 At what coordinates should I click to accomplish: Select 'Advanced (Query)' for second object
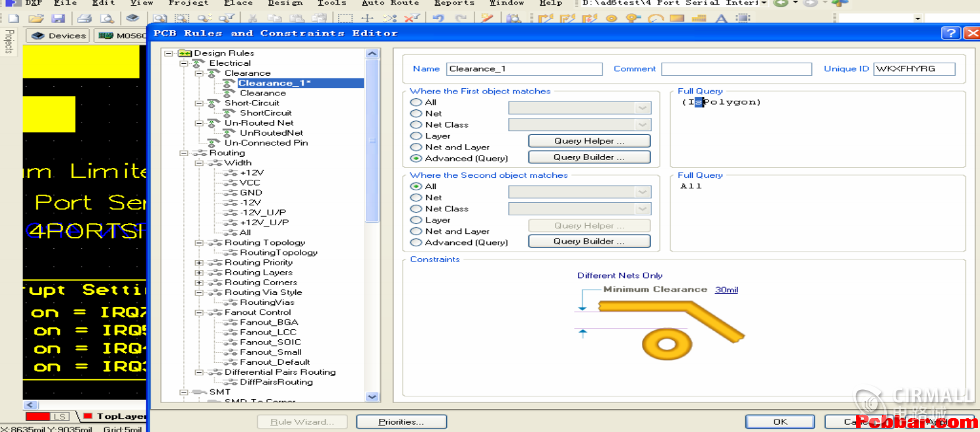[x=416, y=242]
